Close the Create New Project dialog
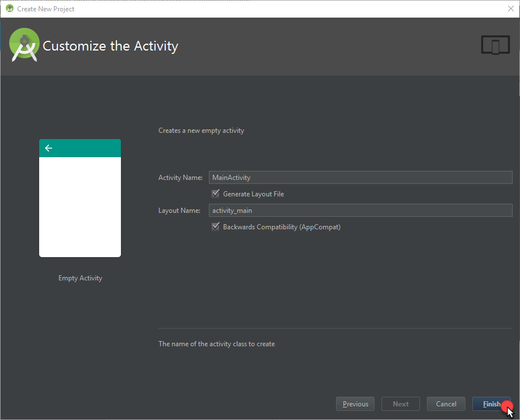 tap(511, 9)
